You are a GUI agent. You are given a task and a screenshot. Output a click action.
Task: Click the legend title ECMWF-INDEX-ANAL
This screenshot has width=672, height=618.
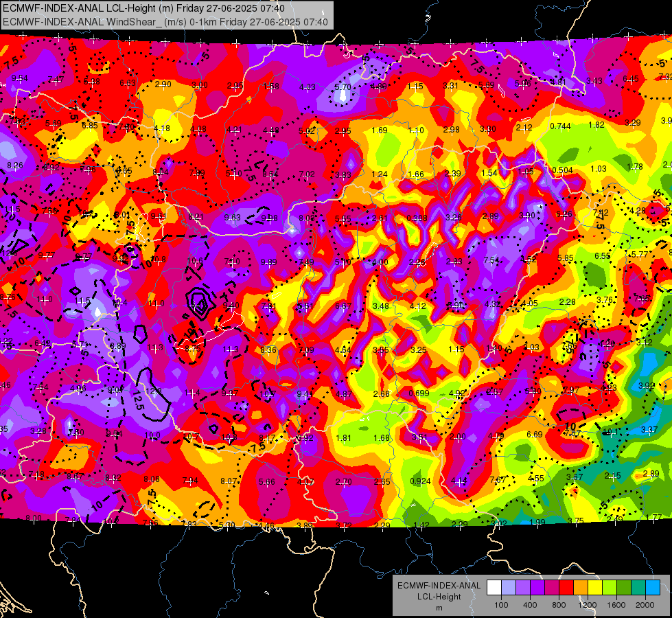439,586
